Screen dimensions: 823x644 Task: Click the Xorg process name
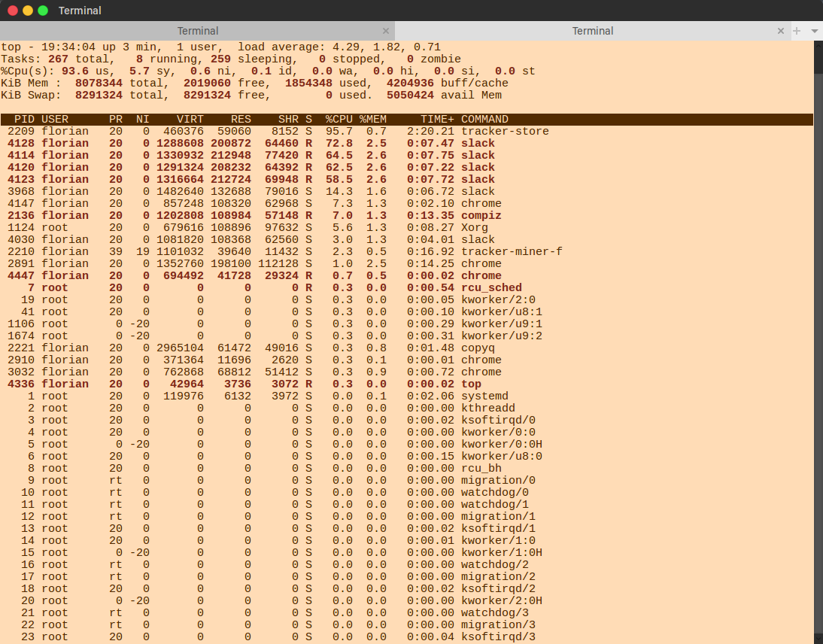click(475, 228)
